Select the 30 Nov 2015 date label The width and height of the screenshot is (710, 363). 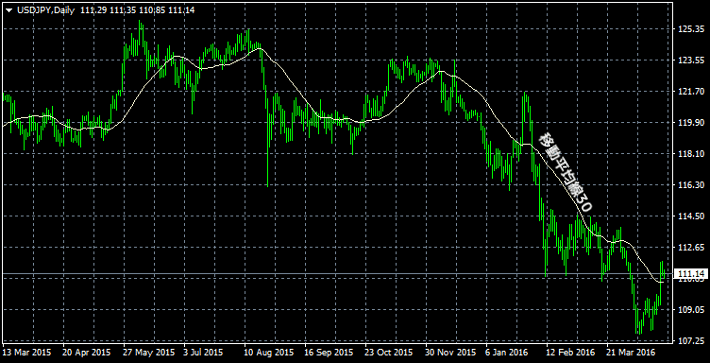[451, 352]
